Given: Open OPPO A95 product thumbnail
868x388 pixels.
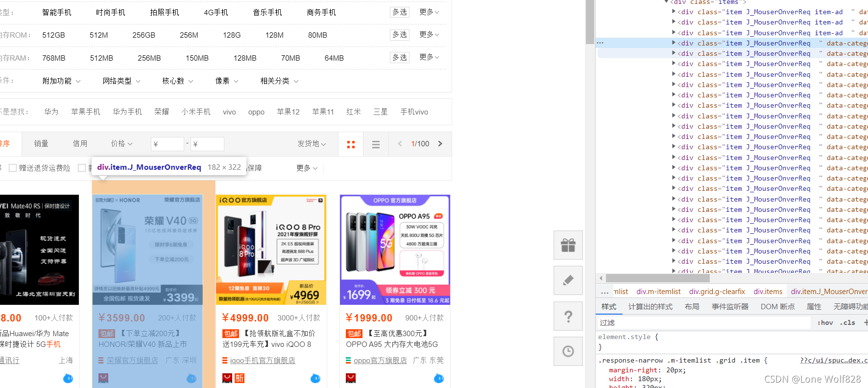Looking at the screenshot, I should (x=395, y=250).
